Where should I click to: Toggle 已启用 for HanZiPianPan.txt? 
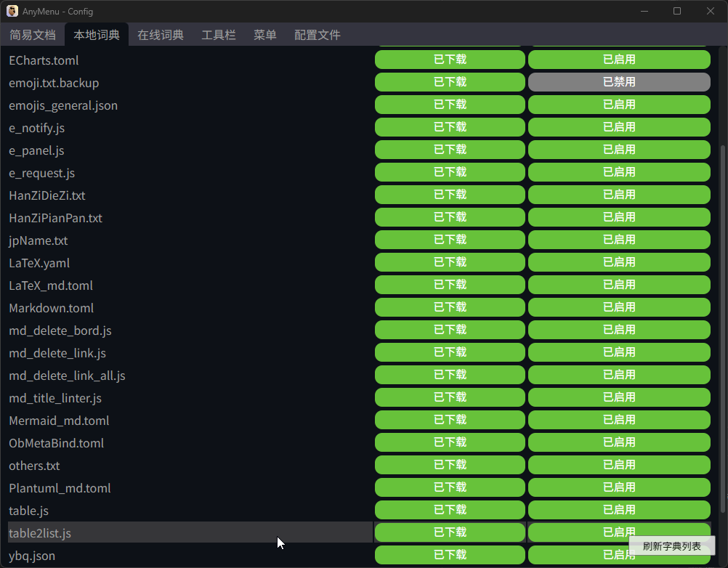pos(619,217)
